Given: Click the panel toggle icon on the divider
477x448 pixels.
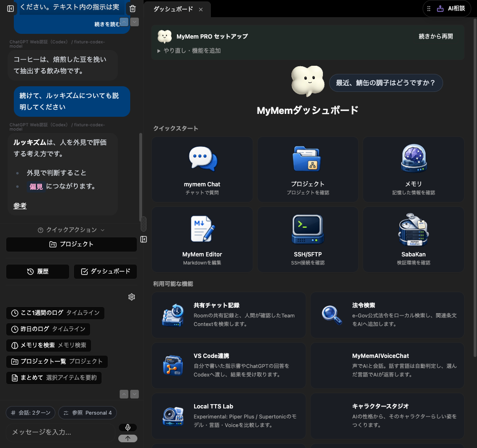Looking at the screenshot, I should point(144,239).
